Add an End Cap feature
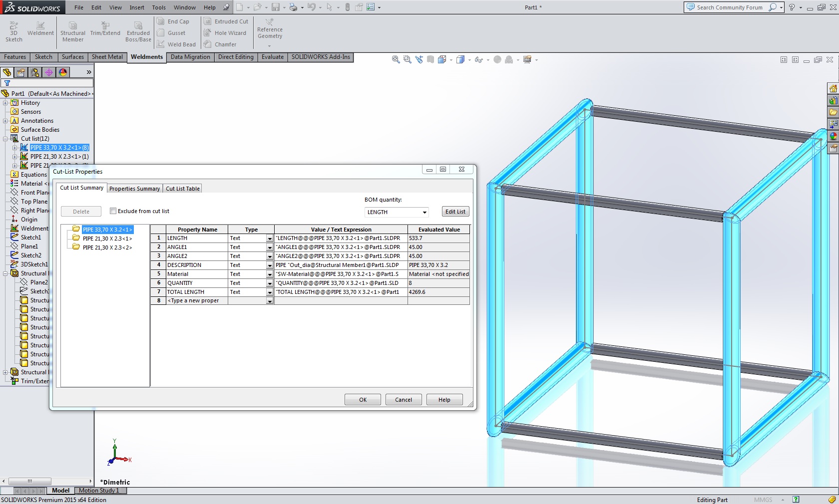The height and width of the screenshot is (504, 839). coord(173,21)
